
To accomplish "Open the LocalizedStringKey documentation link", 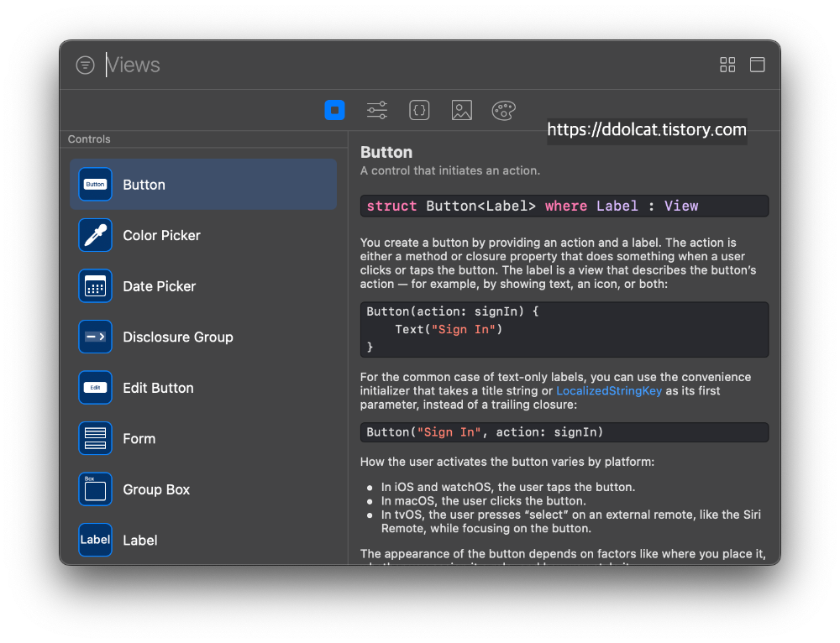I will click(609, 391).
